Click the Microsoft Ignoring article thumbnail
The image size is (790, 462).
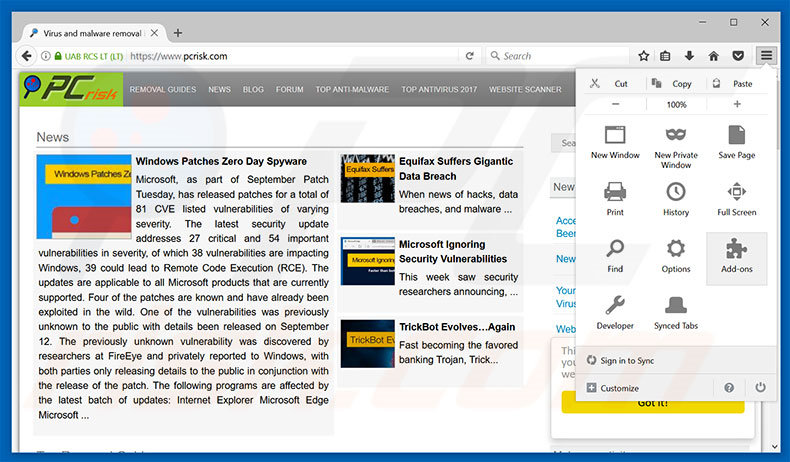tap(367, 261)
